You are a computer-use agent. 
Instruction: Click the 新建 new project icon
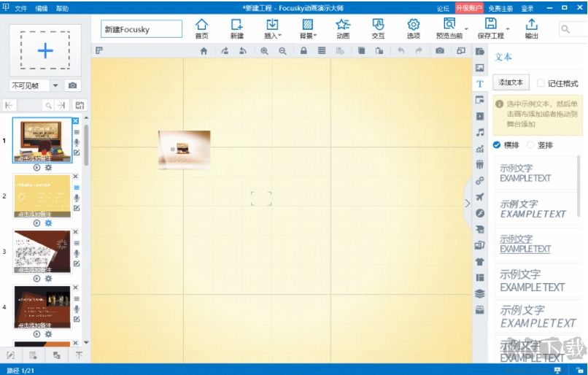237,28
